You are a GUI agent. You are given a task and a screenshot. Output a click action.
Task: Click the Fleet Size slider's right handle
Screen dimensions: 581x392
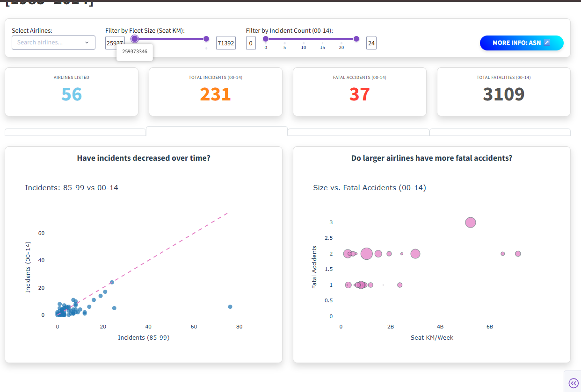pyautogui.click(x=206, y=39)
